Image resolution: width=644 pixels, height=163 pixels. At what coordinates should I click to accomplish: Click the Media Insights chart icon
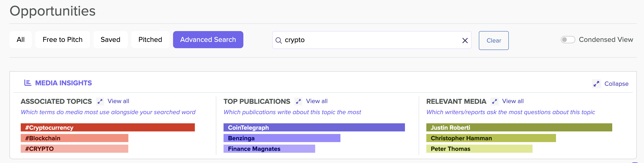pyautogui.click(x=27, y=83)
